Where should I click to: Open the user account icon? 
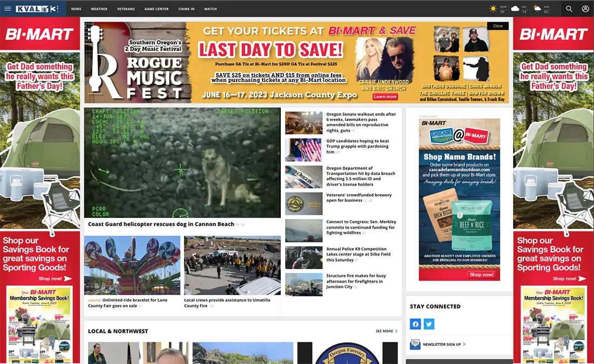point(585,9)
